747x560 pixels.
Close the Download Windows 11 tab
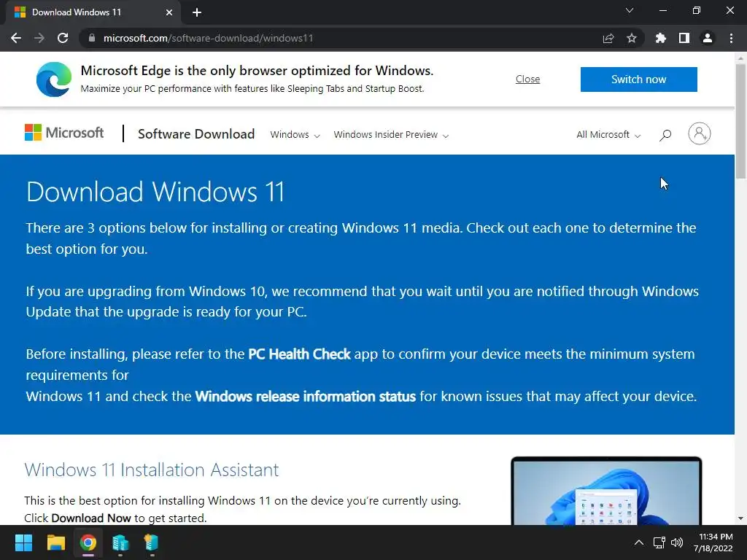tap(169, 12)
